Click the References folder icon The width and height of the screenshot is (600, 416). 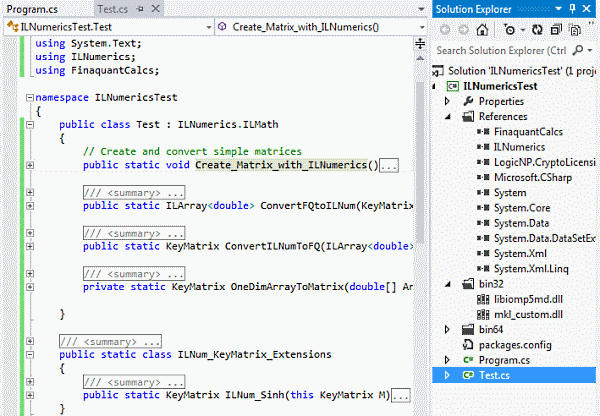pyautogui.click(x=468, y=116)
